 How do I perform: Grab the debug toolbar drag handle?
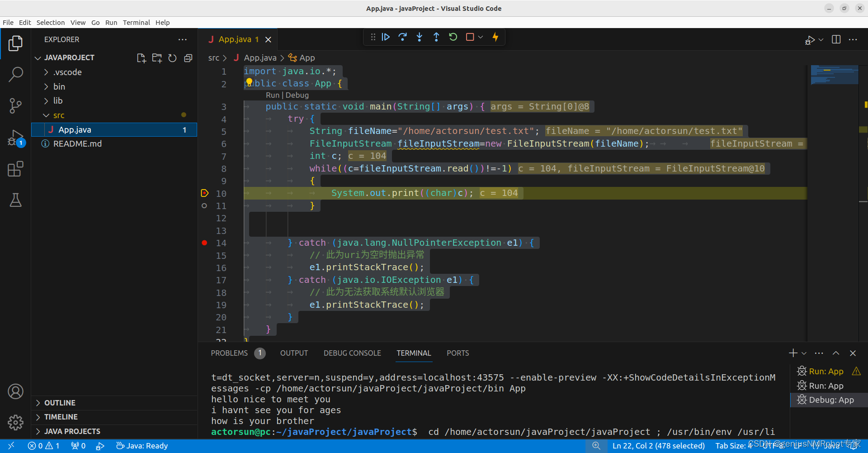pyautogui.click(x=373, y=37)
